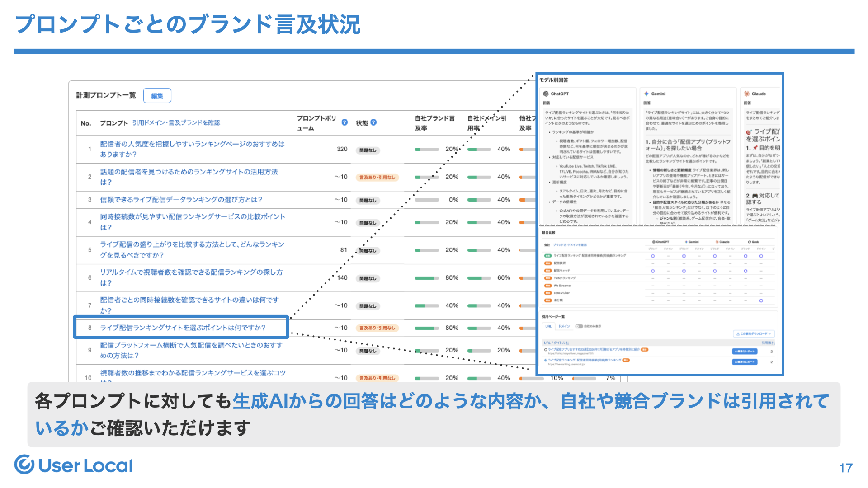Click the 編集 button
Screen dimensions: 868x488
[157, 96]
